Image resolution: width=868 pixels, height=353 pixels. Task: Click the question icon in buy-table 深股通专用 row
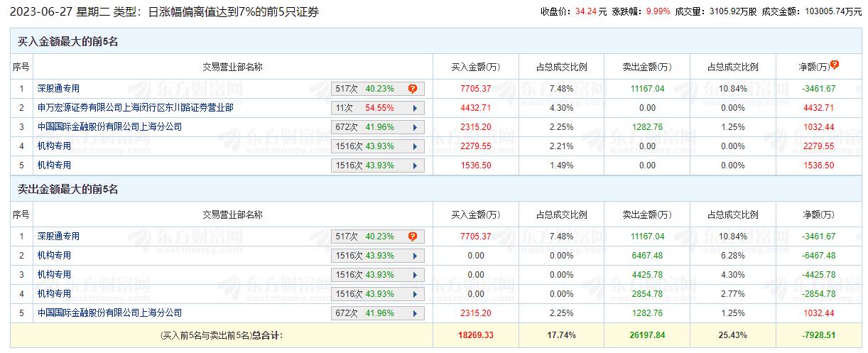coord(412,89)
